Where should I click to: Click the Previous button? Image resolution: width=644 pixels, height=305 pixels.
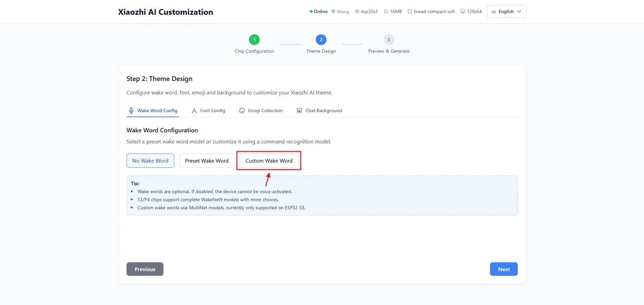point(145,269)
